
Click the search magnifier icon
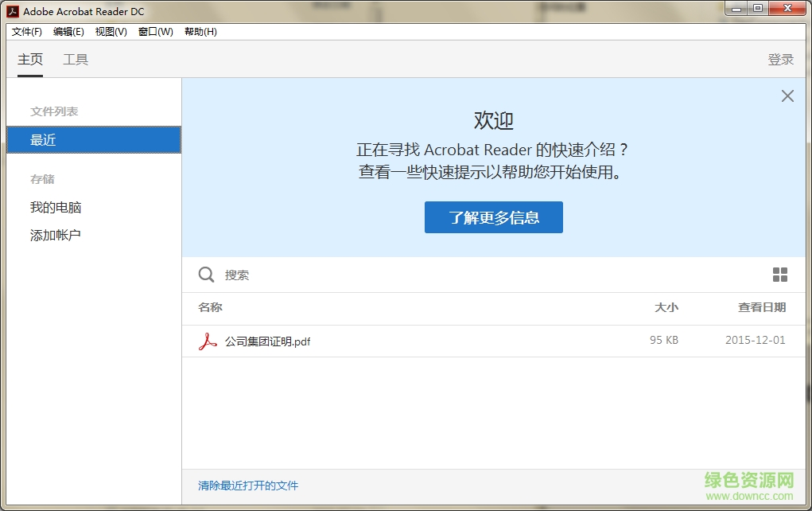coord(205,275)
